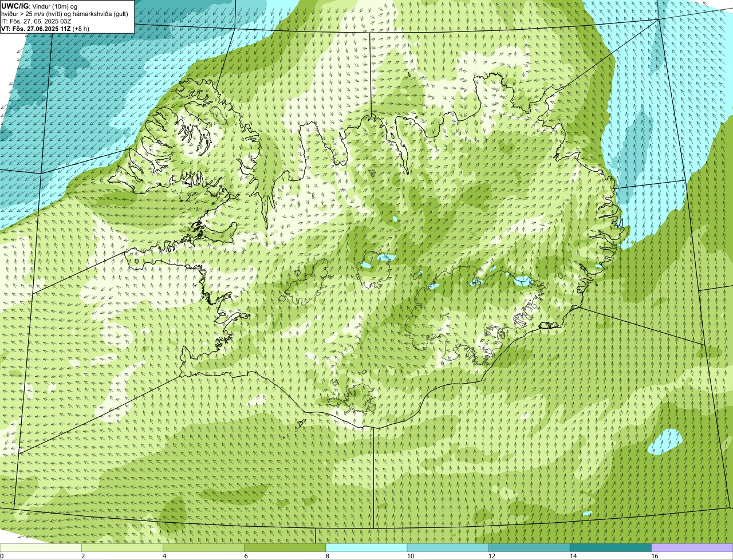Click the 2–4 m/s legend color swatch
The height and width of the screenshot is (560, 733).
[x=122, y=548]
